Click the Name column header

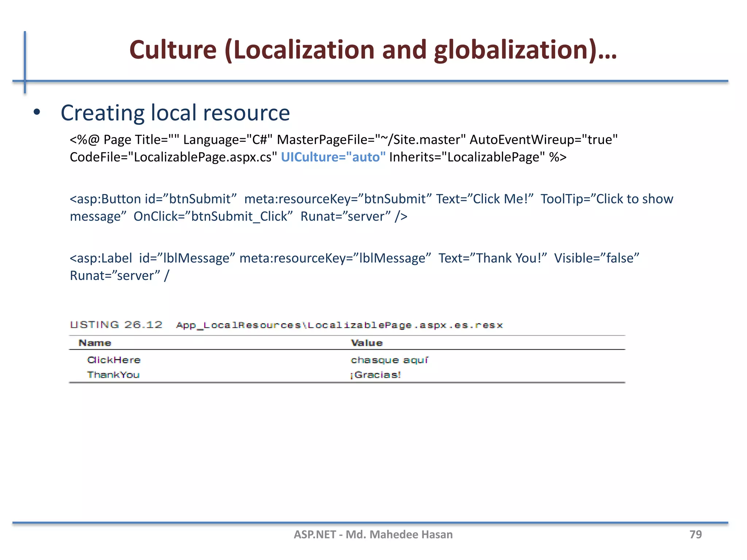(95, 343)
